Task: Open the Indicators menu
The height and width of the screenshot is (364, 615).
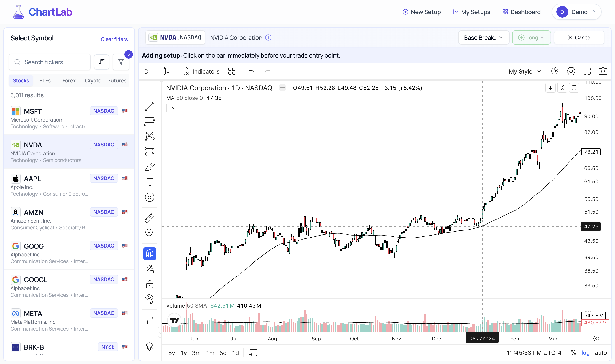Action: click(201, 71)
